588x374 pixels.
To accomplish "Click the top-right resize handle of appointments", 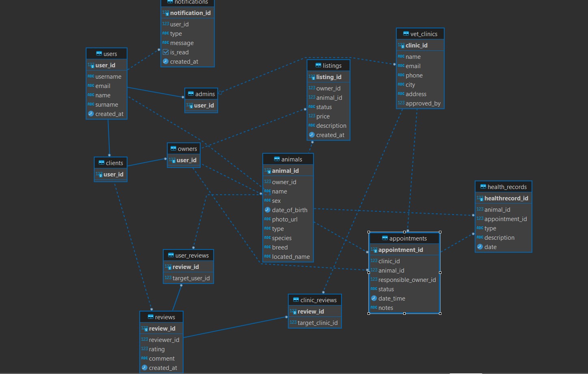I will click(x=440, y=232).
